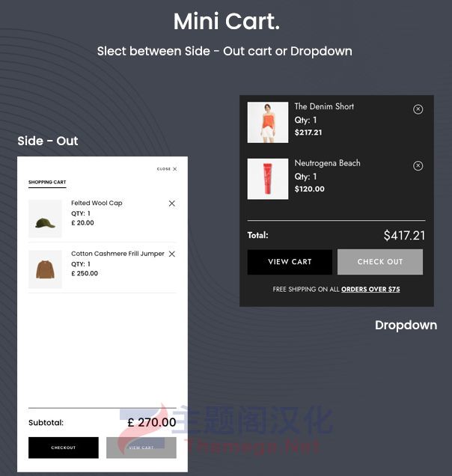
Task: Remove Neutrogena Beach item from cart
Action: coord(418,165)
